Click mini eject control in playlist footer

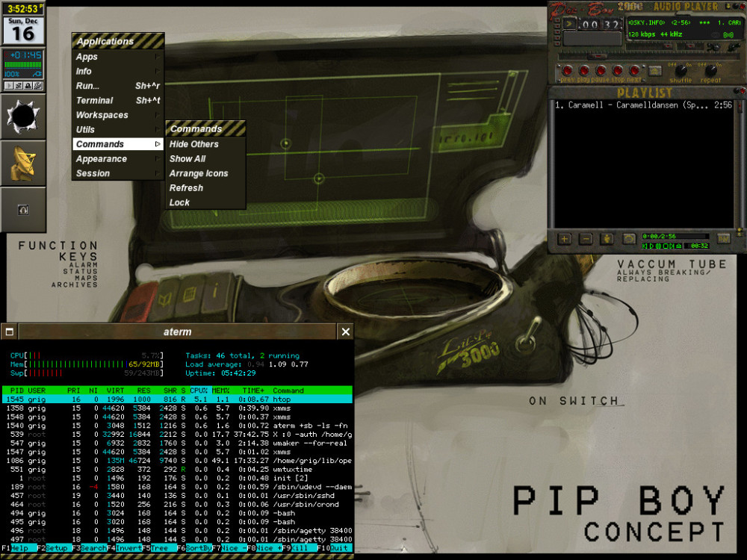(678, 246)
